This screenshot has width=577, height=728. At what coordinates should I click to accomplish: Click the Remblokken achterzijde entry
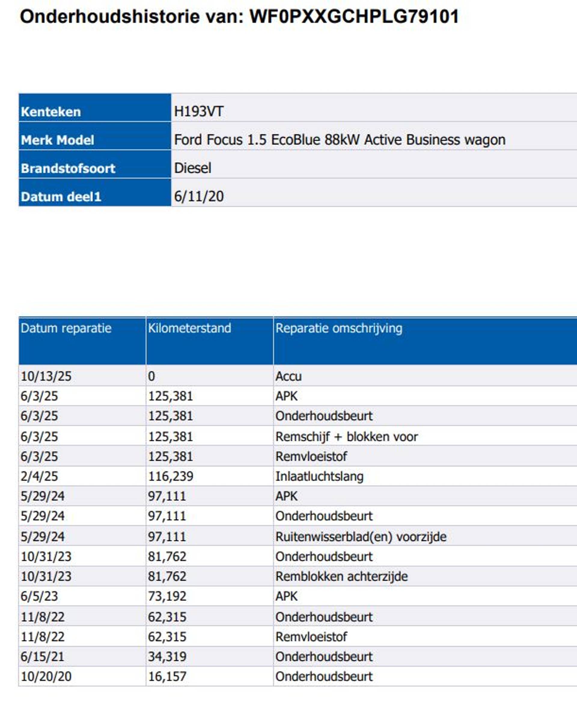point(341,576)
